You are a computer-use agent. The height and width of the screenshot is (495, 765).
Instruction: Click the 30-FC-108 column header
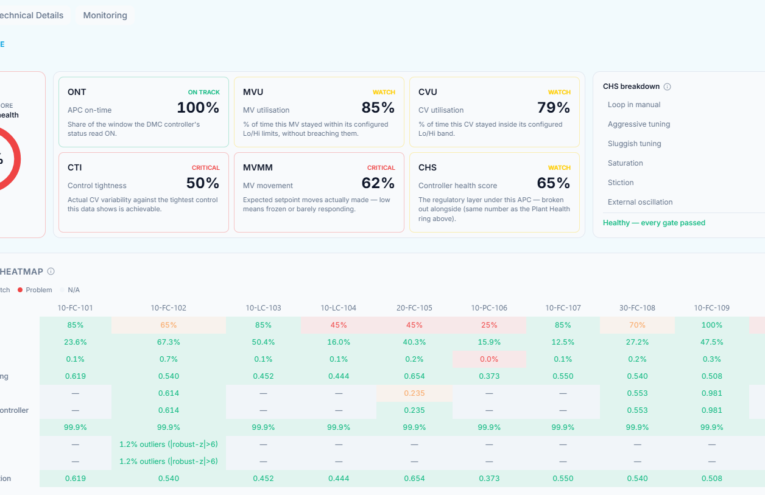(x=637, y=308)
